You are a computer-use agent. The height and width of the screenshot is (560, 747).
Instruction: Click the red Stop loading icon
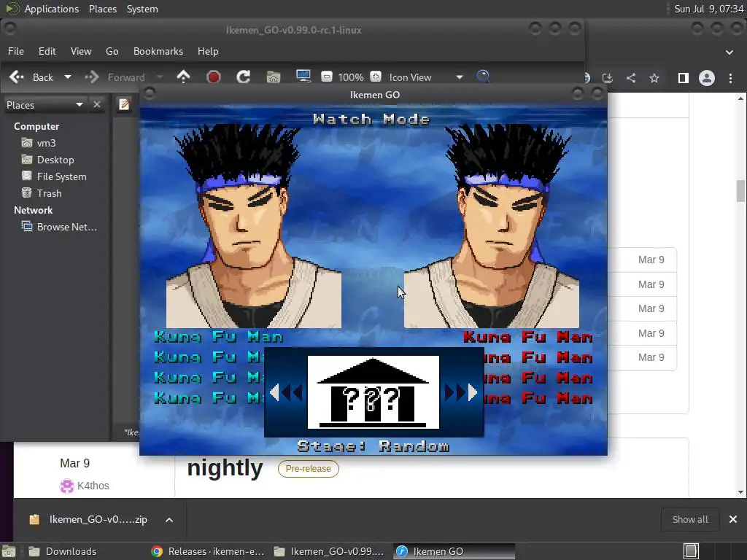point(214,77)
